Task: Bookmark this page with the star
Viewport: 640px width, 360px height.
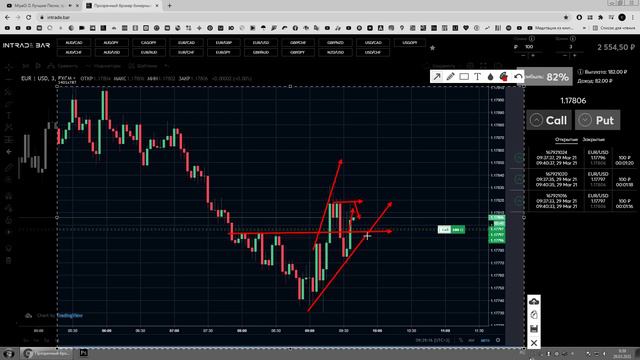Action: 566,17
